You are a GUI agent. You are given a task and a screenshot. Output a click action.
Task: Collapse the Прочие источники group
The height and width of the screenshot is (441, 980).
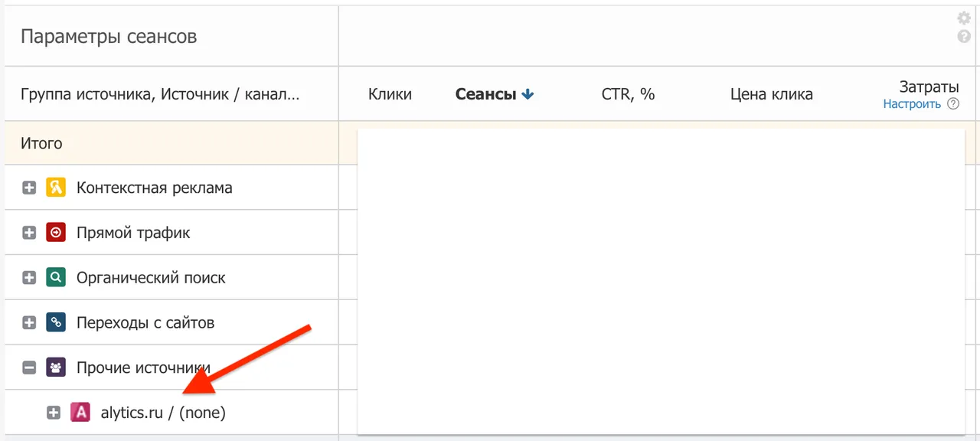(x=29, y=367)
